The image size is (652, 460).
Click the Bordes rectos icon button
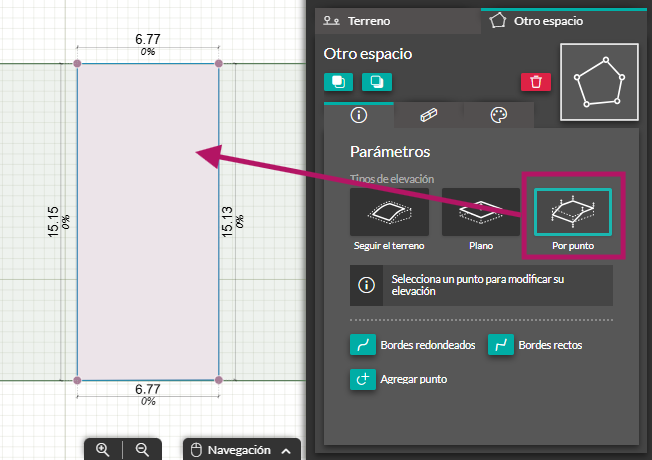501,345
